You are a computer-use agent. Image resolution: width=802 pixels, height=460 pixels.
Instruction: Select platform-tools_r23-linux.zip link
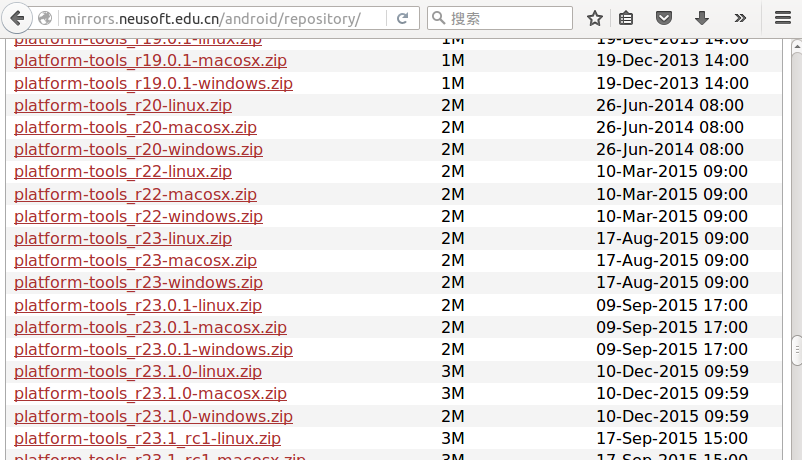(x=123, y=238)
